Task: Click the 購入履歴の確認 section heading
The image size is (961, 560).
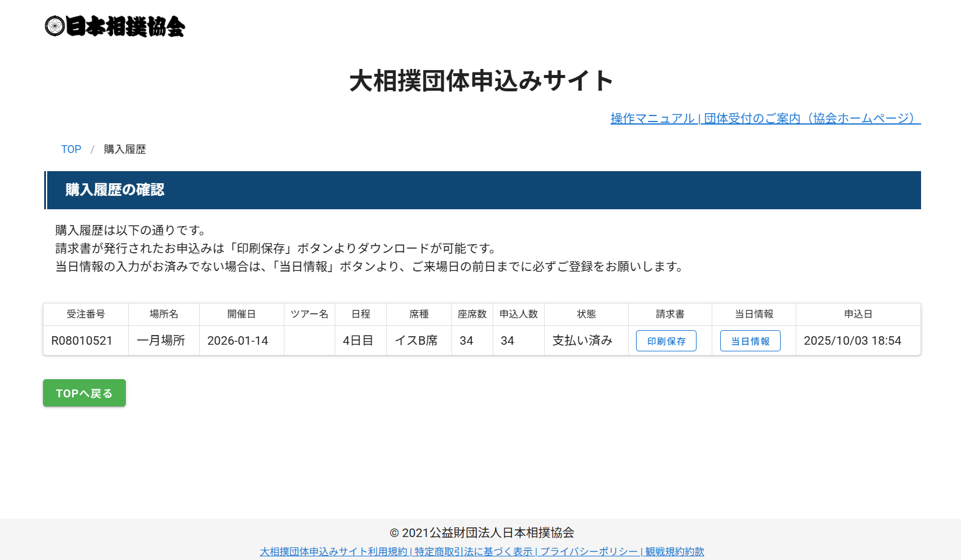Action: tap(115, 190)
